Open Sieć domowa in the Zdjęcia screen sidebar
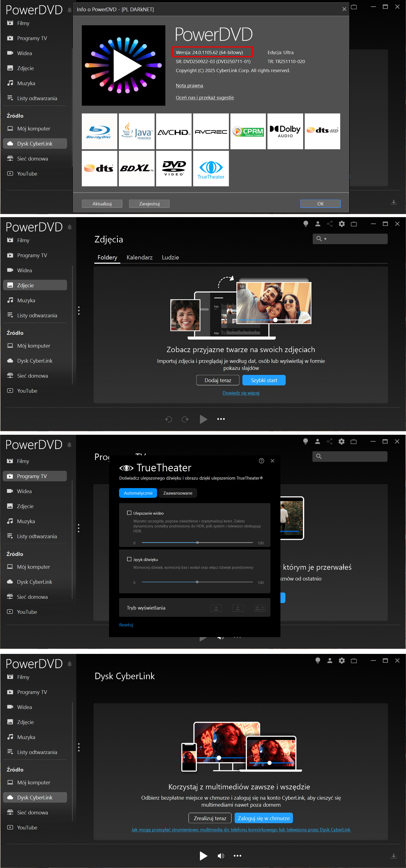The image size is (406, 868). pos(35,376)
